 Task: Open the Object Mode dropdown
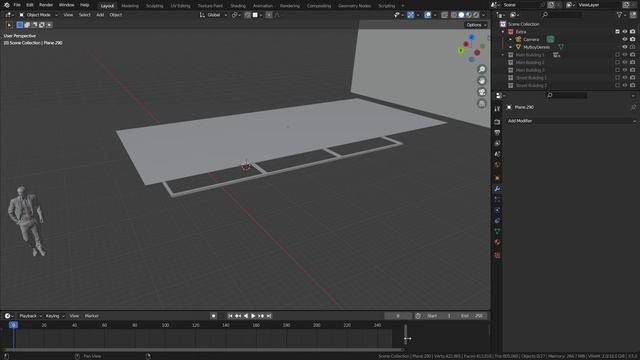38,15
